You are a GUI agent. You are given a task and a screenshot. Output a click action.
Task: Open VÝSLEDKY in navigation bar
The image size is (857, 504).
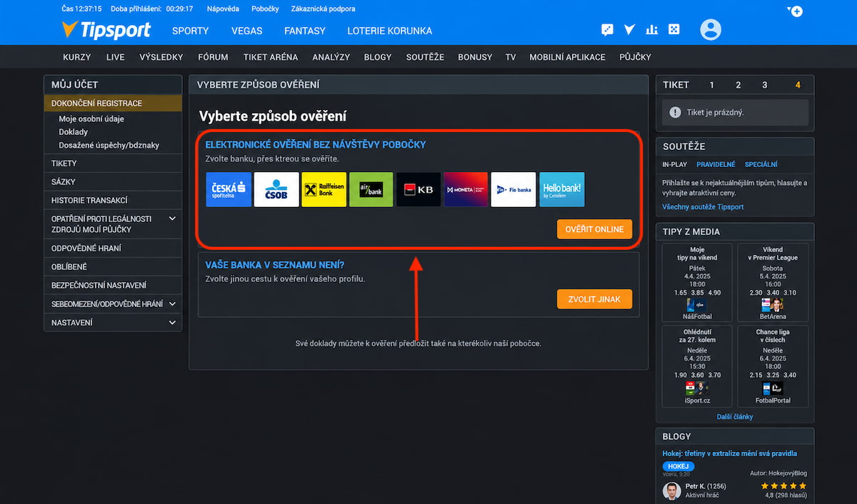pos(161,57)
